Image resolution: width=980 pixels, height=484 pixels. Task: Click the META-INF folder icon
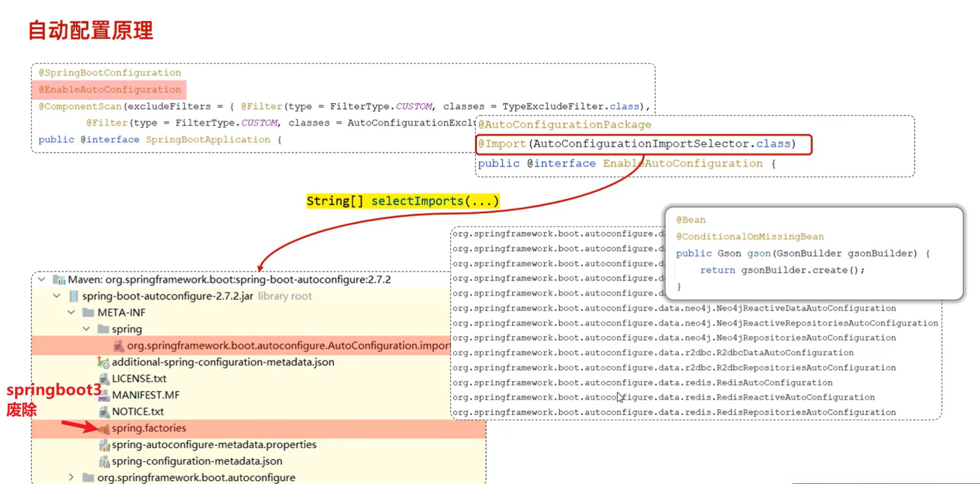[x=88, y=313]
